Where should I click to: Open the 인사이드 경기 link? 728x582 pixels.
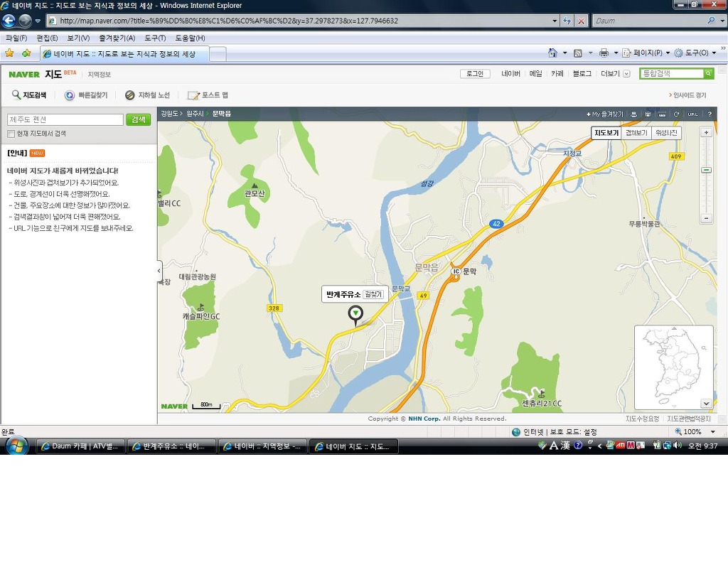(687, 95)
